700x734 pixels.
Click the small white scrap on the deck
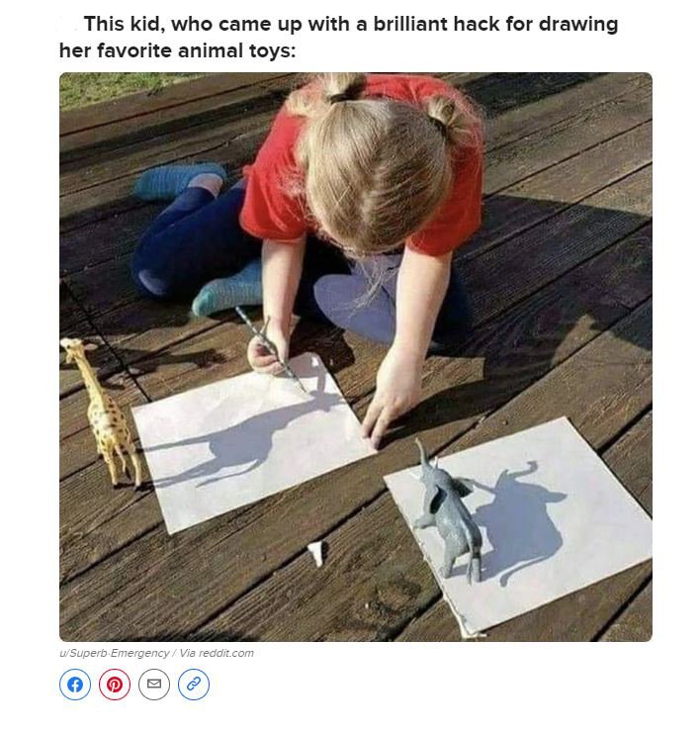pos(316,552)
